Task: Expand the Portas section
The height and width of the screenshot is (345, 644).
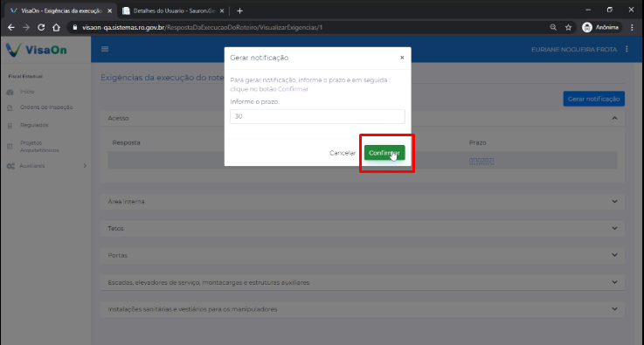Action: [x=363, y=255]
